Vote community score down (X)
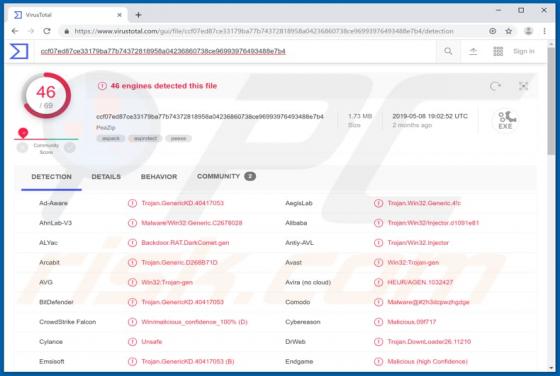Viewport: 560px width, 376px height. click(22, 147)
